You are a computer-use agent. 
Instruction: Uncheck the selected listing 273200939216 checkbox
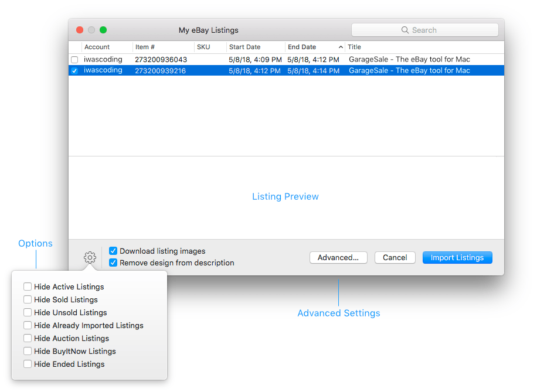coord(74,70)
